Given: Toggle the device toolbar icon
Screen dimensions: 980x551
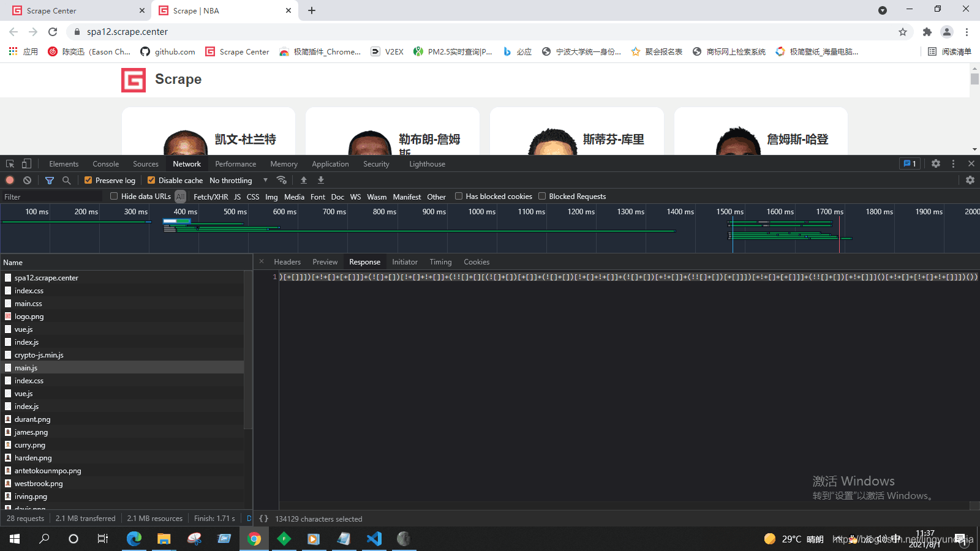Looking at the screenshot, I should (26, 163).
